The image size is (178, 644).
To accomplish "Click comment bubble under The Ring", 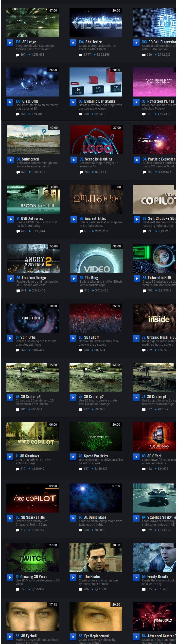I will tap(81, 291).
